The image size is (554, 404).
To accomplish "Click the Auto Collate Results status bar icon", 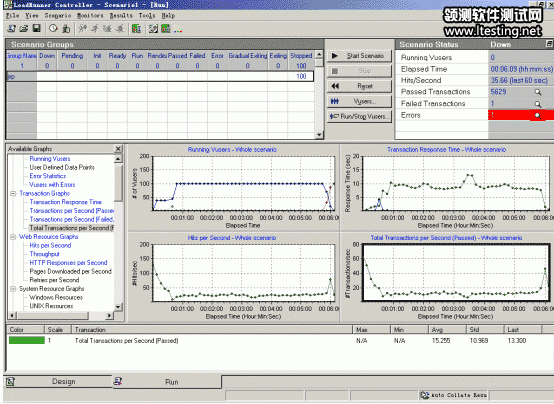I will point(424,395).
